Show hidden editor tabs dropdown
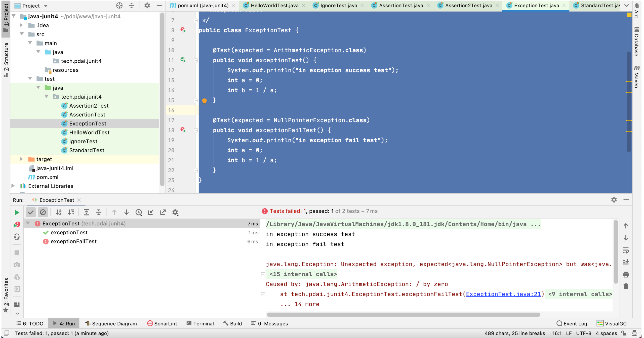 [627, 6]
